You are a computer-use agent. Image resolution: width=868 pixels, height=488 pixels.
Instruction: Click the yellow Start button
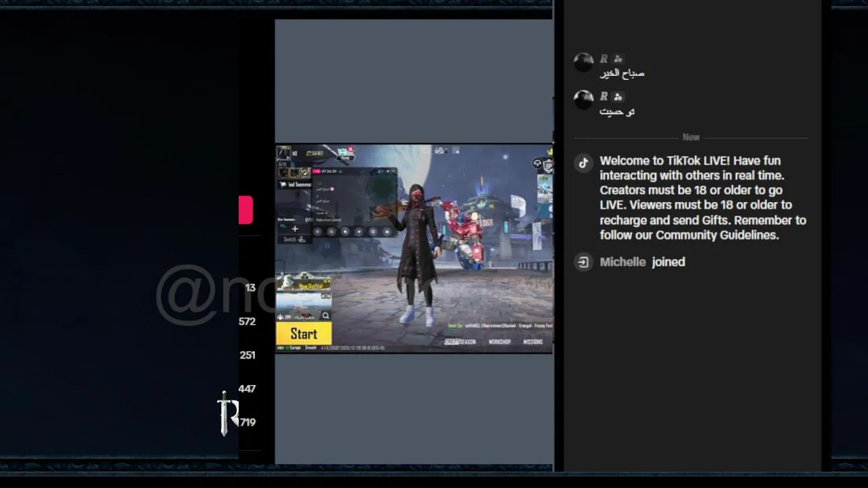click(304, 333)
